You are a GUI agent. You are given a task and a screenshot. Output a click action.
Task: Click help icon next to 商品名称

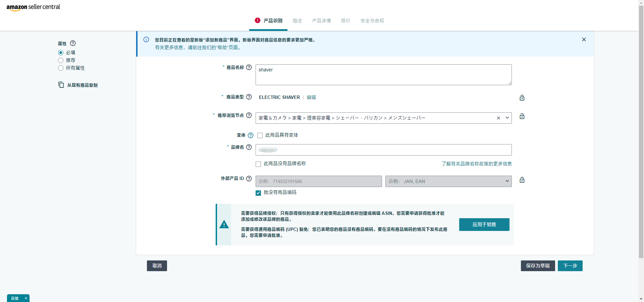(249, 67)
